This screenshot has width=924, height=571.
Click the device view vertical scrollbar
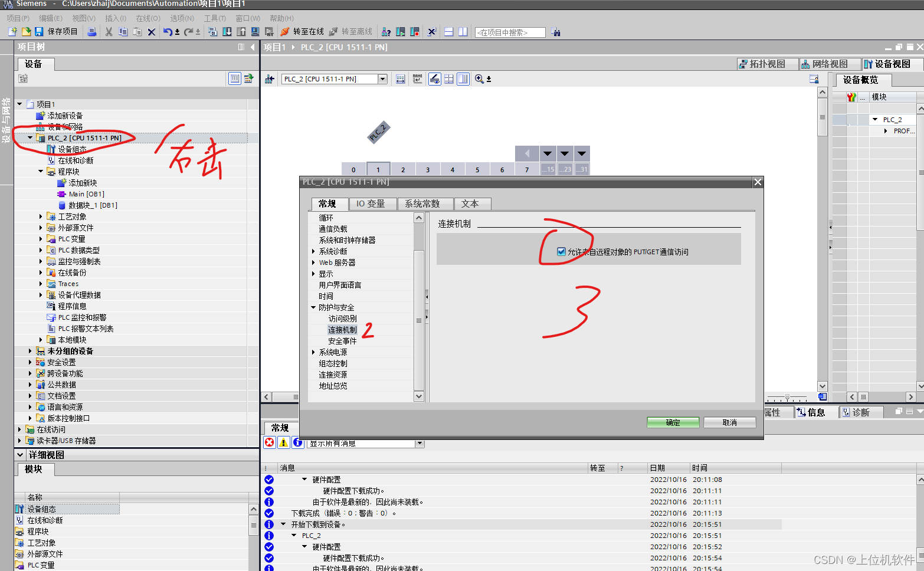(823, 239)
